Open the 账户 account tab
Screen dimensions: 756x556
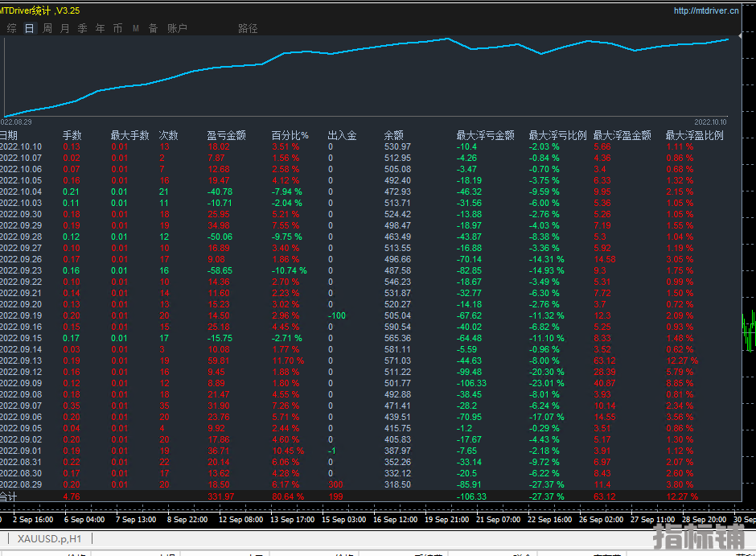click(177, 28)
